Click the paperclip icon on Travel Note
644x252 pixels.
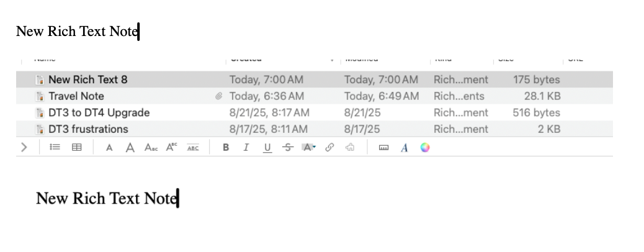pyautogui.click(x=218, y=96)
